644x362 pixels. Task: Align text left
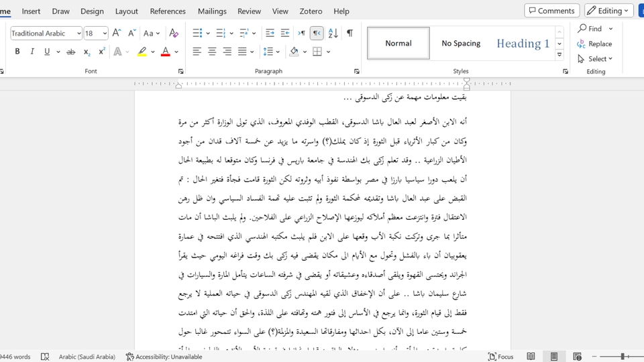coord(197,52)
